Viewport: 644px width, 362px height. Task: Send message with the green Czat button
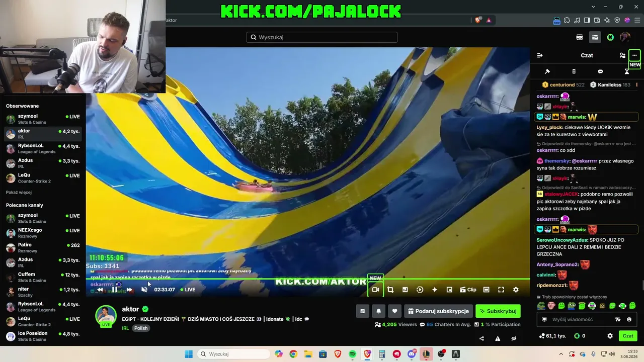[628, 336]
